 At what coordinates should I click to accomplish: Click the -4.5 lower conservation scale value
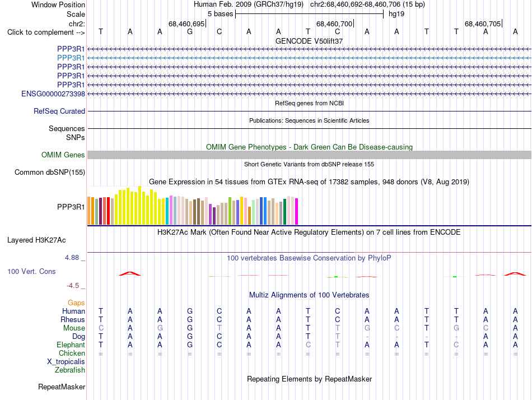coord(73,286)
